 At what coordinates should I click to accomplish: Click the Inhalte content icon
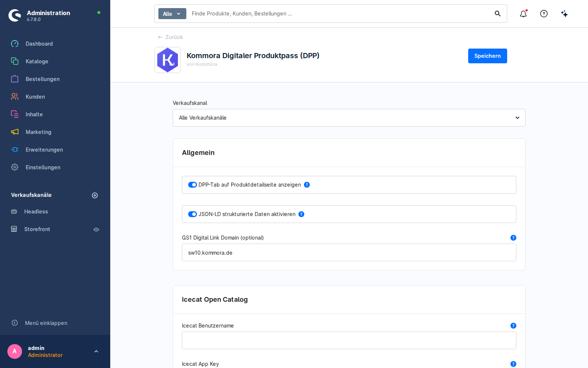15,114
